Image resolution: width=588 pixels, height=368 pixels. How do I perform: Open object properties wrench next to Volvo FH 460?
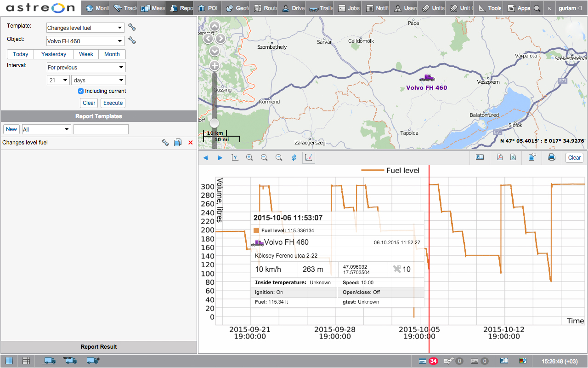132,40
